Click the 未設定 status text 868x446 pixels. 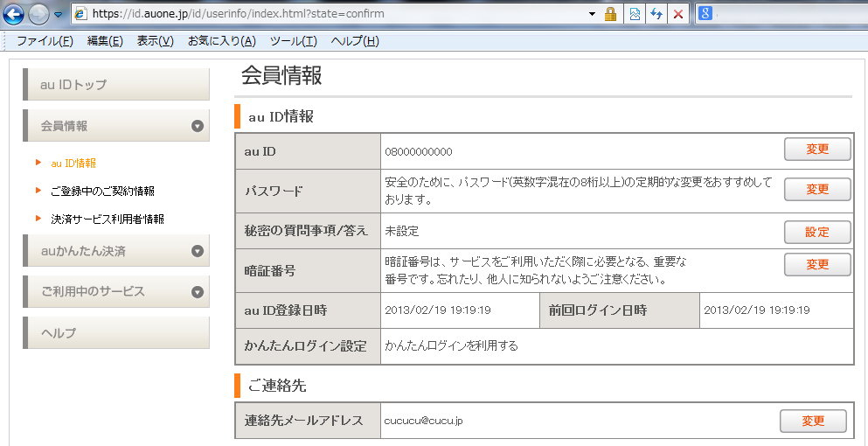pyautogui.click(x=402, y=231)
